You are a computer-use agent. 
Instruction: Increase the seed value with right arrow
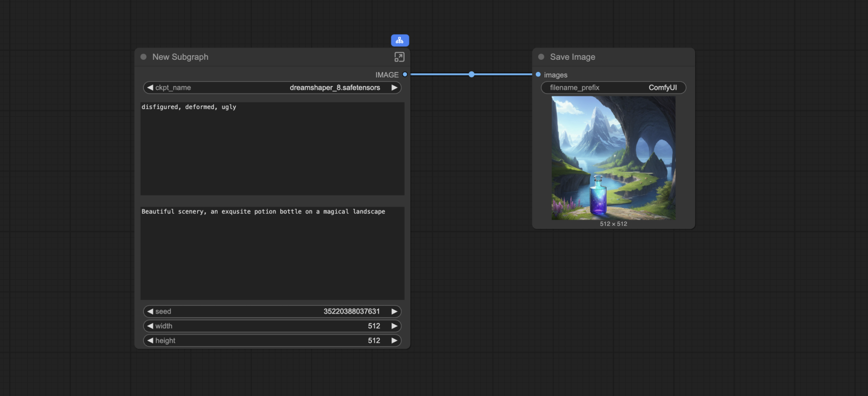(x=394, y=311)
